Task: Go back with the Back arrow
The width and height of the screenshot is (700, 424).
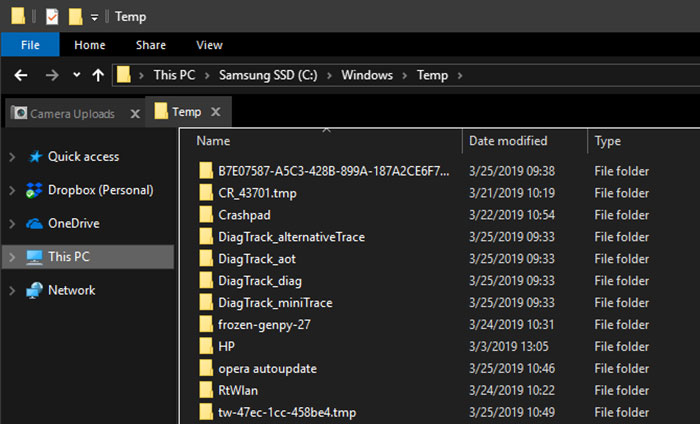Action: tap(23, 75)
